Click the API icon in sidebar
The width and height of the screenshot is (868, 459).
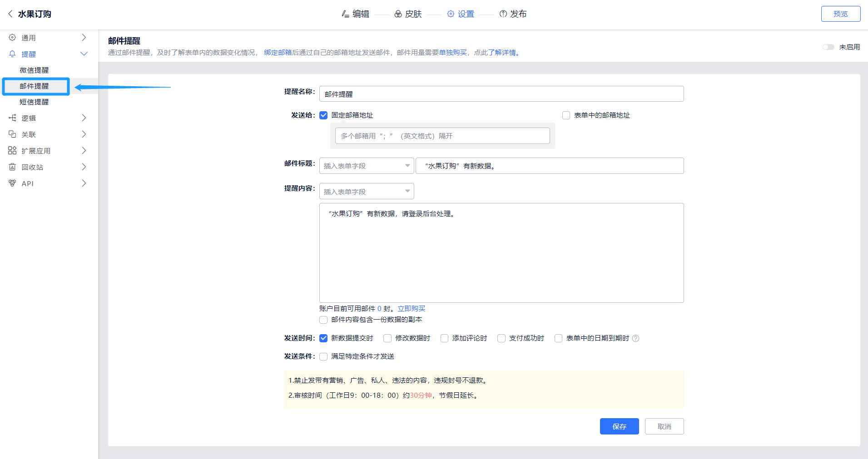[x=12, y=183]
